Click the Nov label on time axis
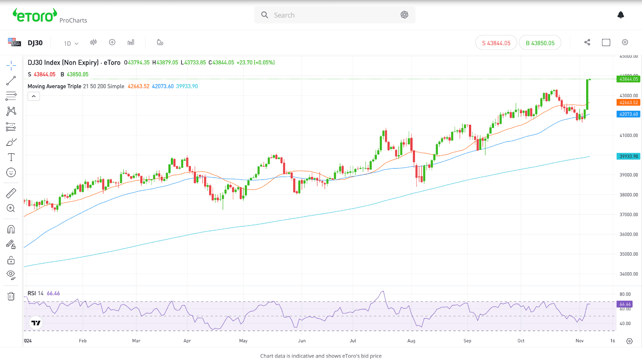 [579, 341]
